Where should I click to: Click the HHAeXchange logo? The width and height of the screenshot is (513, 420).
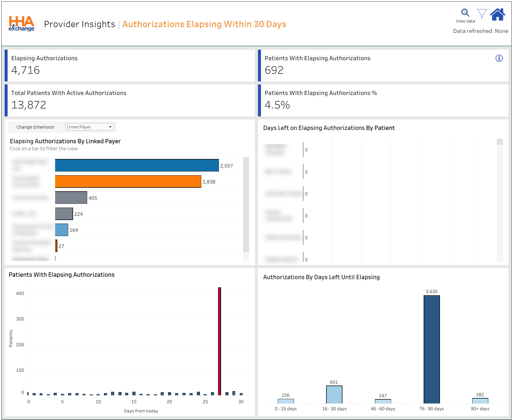point(21,24)
